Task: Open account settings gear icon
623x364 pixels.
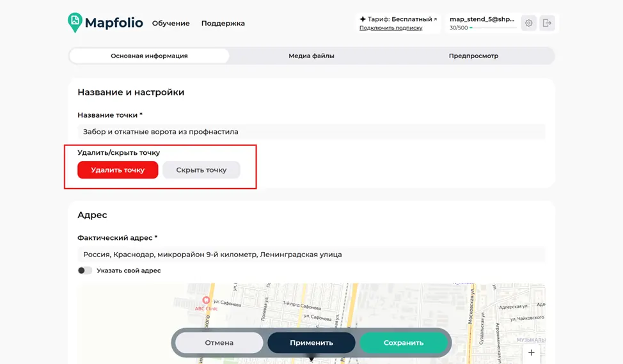Action: click(x=528, y=23)
